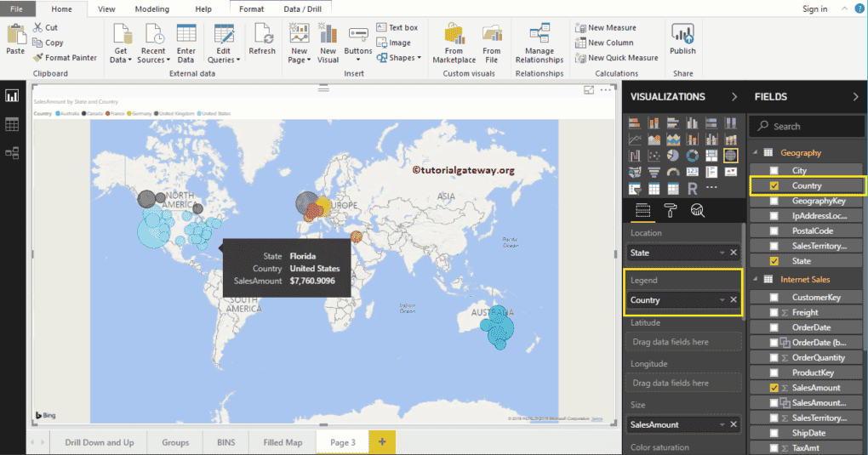Add a new page with plus button
The height and width of the screenshot is (455, 868).
click(381, 442)
